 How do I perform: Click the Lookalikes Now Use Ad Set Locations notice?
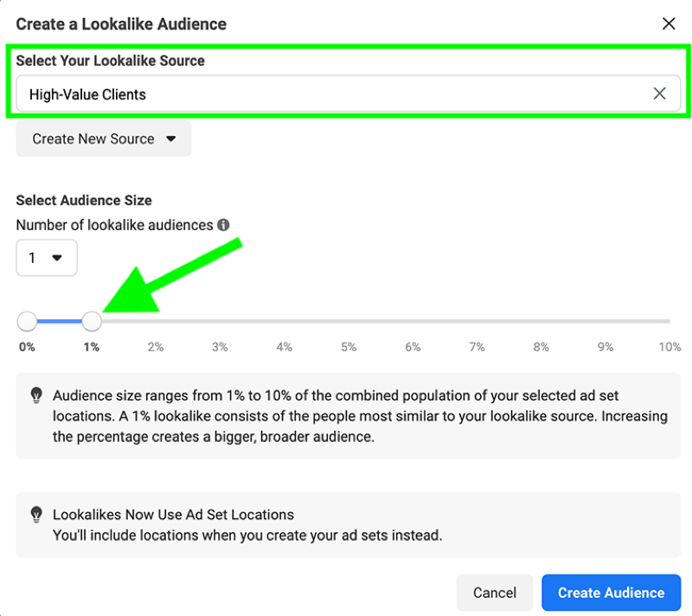point(349,524)
